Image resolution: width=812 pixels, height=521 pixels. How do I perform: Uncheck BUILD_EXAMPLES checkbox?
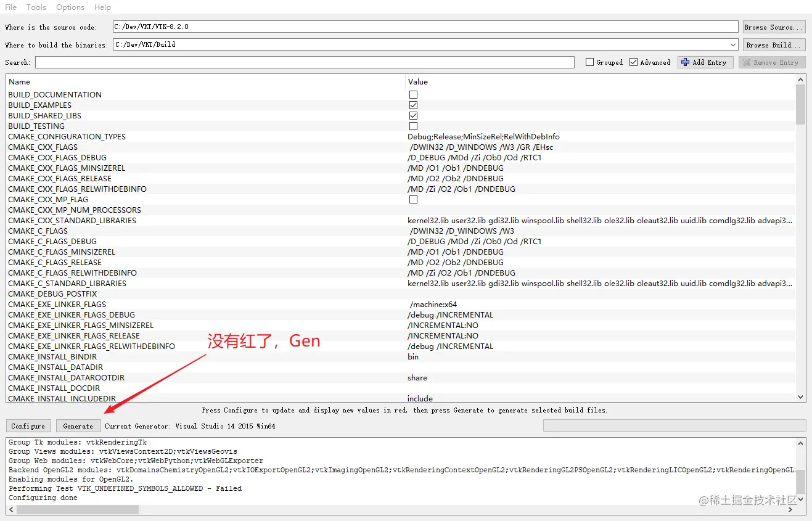tap(413, 105)
